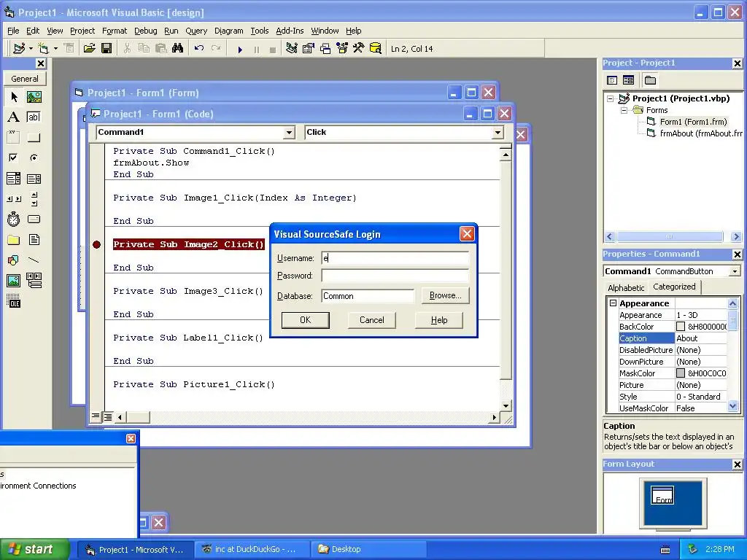The height and width of the screenshot is (560, 747).
Task: Collapse the Forms folder node
Action: pyautogui.click(x=624, y=110)
